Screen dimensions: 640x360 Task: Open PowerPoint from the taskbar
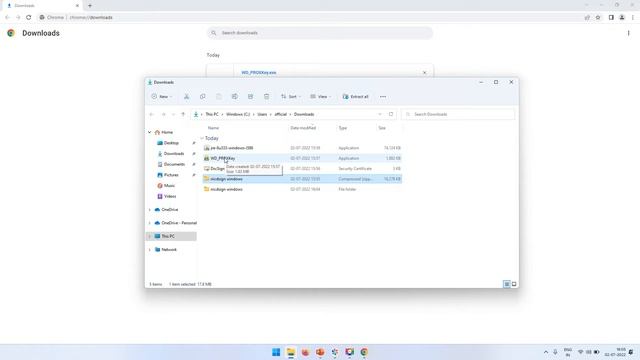pyautogui.click(x=320, y=352)
